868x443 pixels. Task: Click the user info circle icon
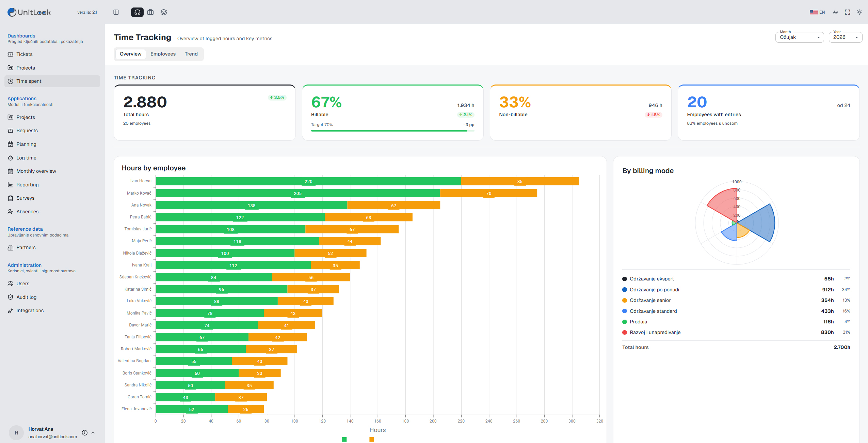[85, 433]
